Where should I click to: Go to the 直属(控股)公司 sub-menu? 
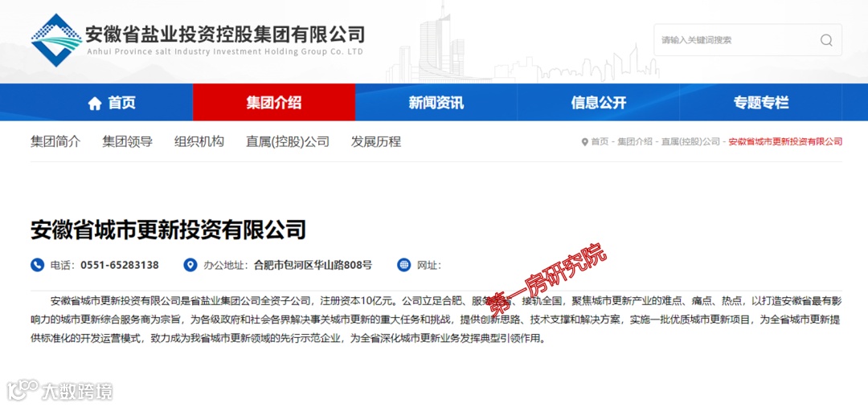pyautogui.click(x=287, y=141)
